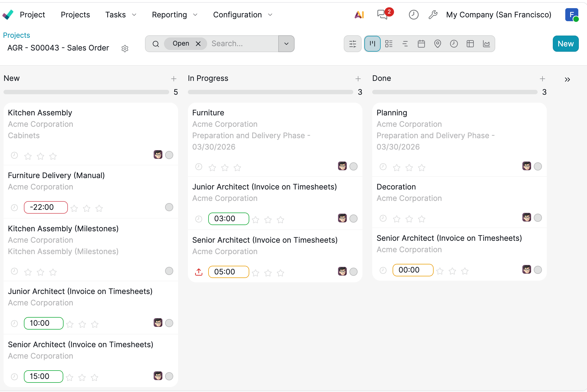
Task: Open the map view
Action: tap(437, 44)
